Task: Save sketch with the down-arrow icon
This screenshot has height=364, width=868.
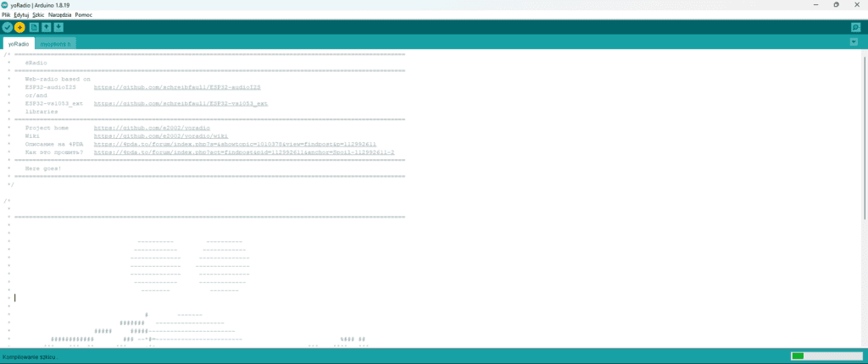Action: [x=58, y=27]
